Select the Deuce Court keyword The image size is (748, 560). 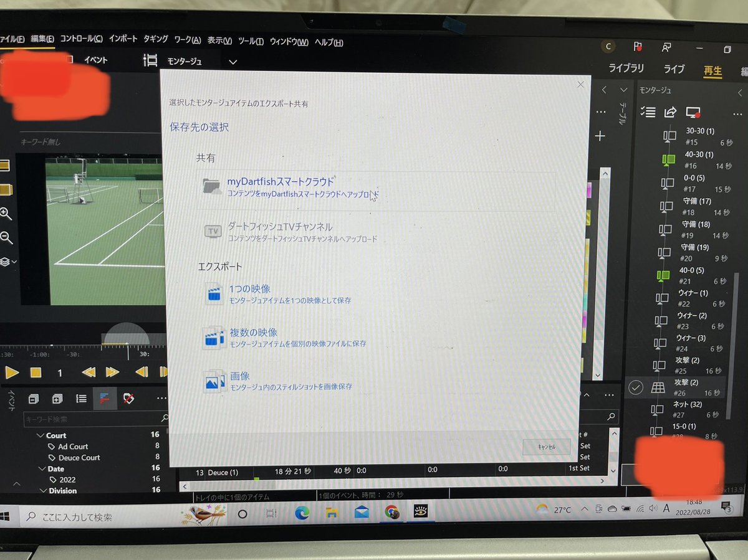[79, 458]
